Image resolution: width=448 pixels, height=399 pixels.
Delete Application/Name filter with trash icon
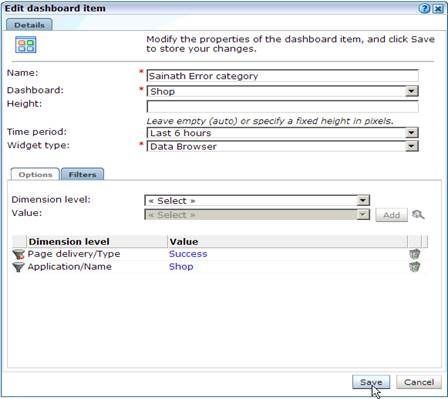coord(414,267)
